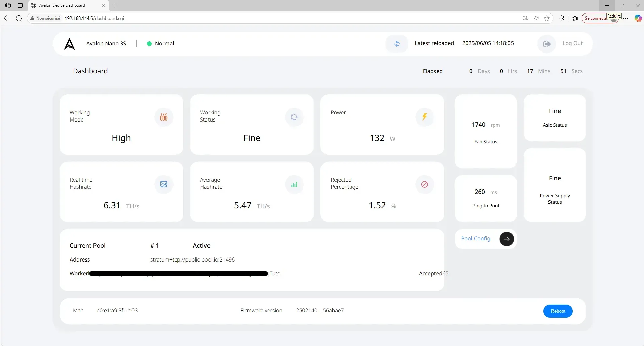
Task: Click the Real-time Hashrate icon
Action: [x=164, y=184]
